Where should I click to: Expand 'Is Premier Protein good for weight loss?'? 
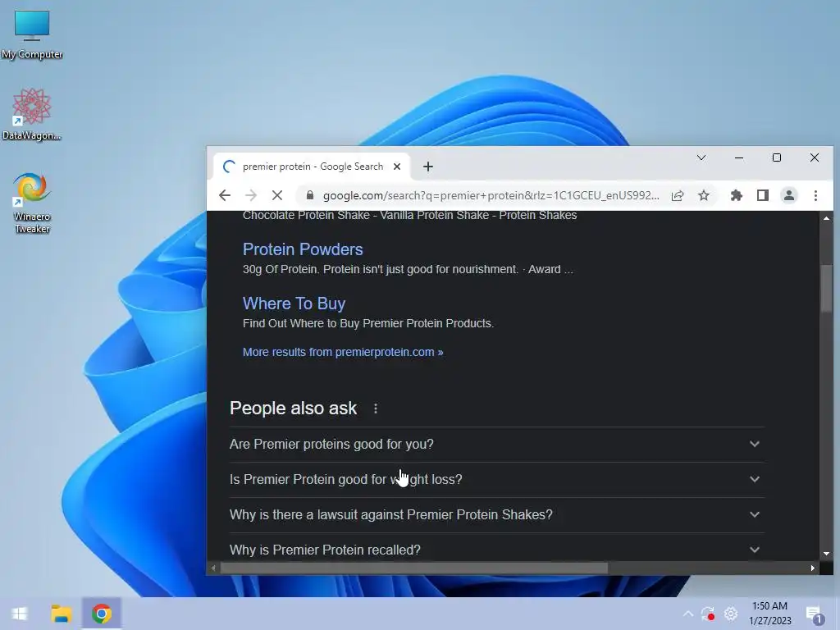click(x=496, y=479)
